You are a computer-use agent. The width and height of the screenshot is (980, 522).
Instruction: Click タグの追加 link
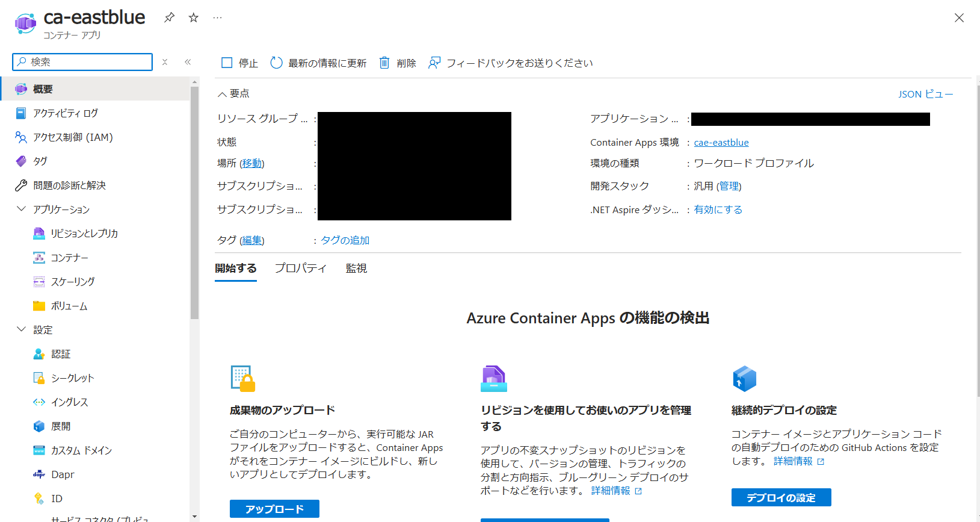click(345, 240)
